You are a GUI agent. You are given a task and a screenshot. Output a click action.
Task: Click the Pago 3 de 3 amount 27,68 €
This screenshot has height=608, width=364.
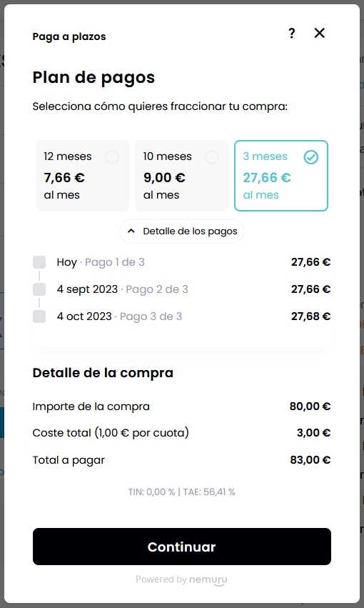pyautogui.click(x=310, y=317)
